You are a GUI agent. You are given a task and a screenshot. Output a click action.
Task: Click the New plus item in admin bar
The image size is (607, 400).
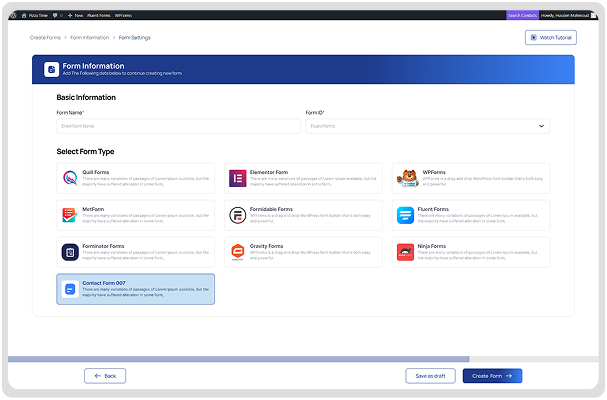coord(75,15)
